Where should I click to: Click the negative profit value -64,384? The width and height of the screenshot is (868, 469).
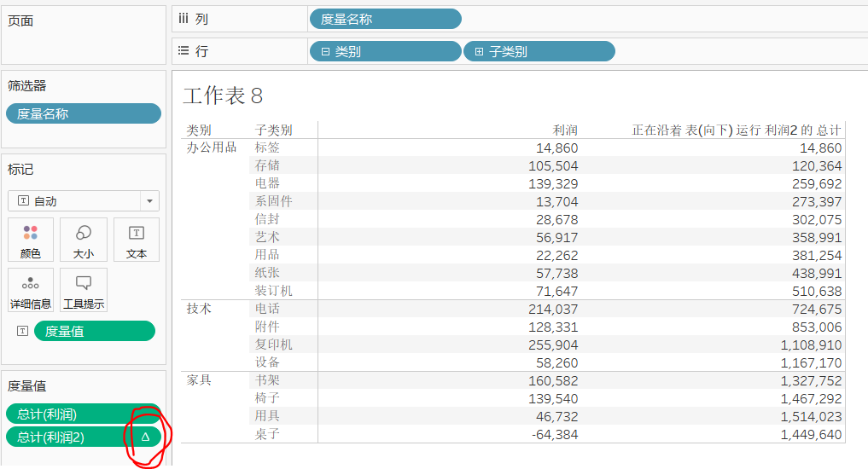coord(555,435)
